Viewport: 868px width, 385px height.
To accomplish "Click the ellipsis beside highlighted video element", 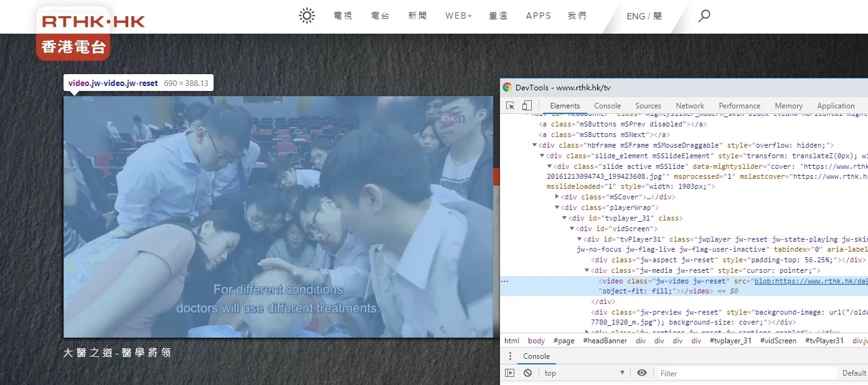I will coord(505,281).
